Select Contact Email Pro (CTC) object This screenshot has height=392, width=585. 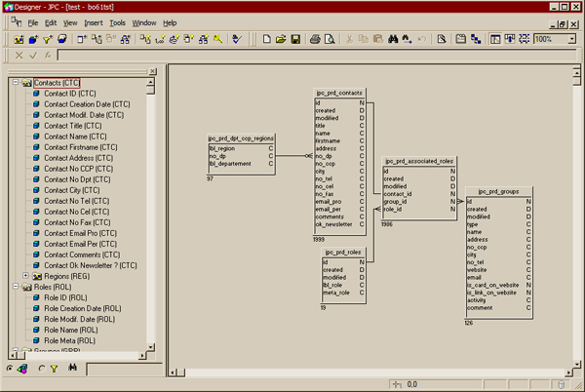(83, 233)
